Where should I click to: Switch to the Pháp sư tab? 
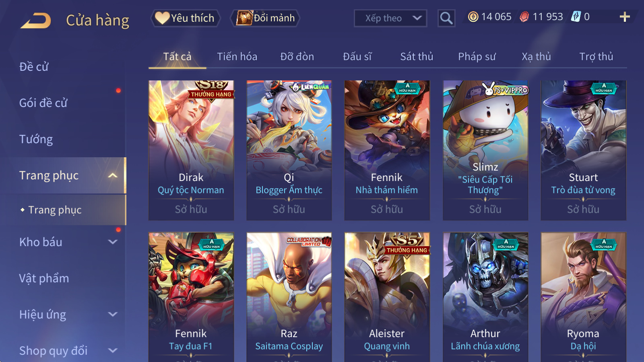[477, 57]
